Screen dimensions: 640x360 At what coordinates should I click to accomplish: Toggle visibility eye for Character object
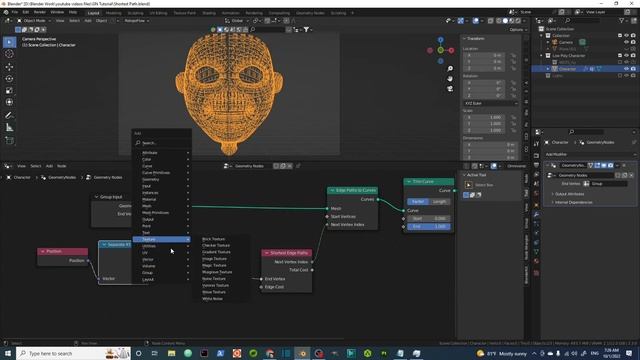[627, 69]
